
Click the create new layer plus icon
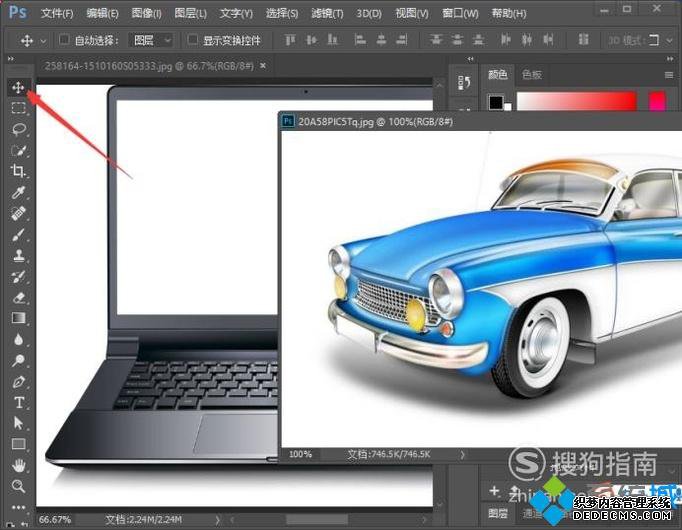[494, 491]
